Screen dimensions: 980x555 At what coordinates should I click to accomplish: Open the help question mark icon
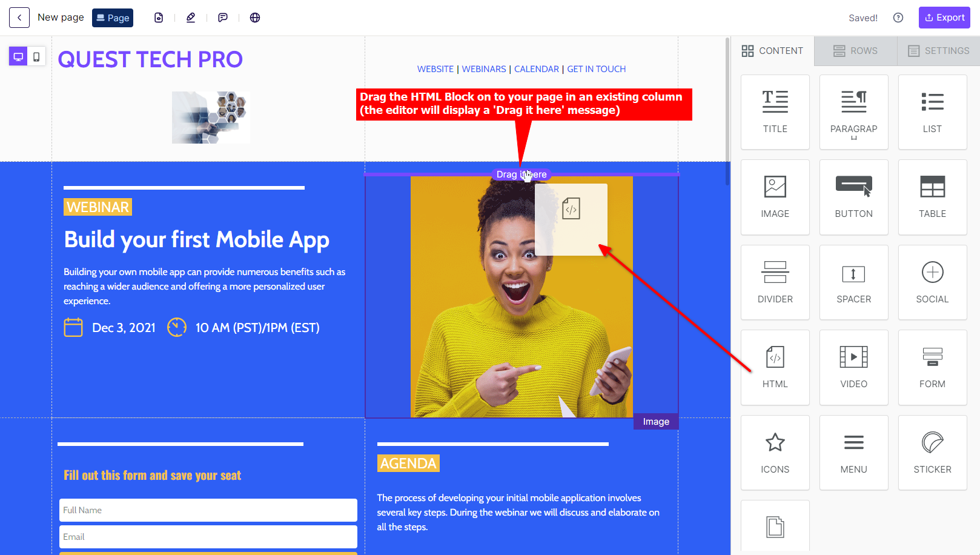[898, 18]
